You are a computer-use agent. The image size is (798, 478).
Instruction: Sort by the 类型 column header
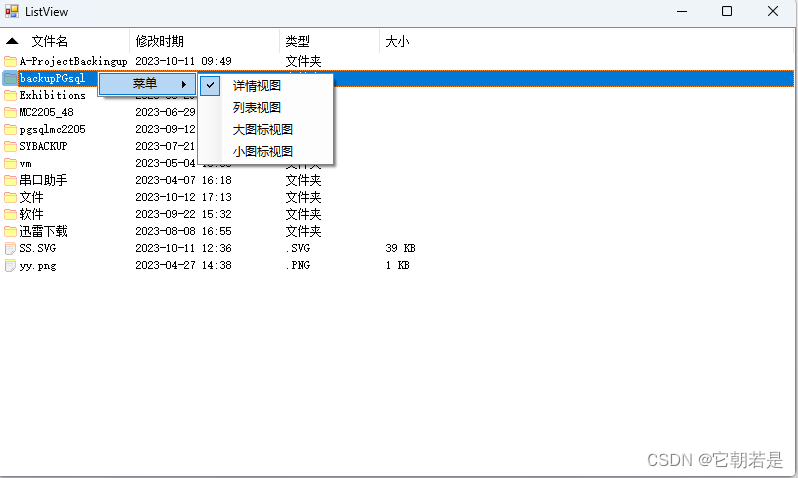pyautogui.click(x=329, y=41)
